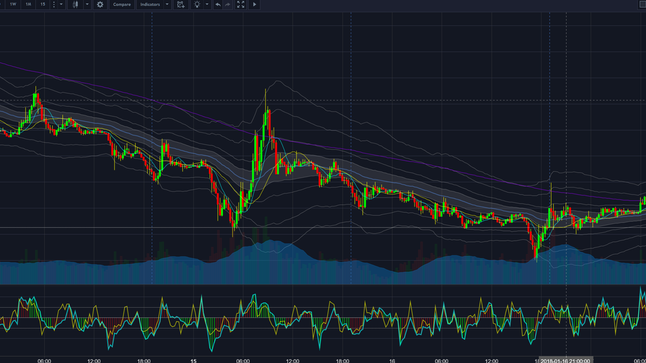The height and width of the screenshot is (363, 646).
Task: Click the Compare button
Action: click(122, 4)
